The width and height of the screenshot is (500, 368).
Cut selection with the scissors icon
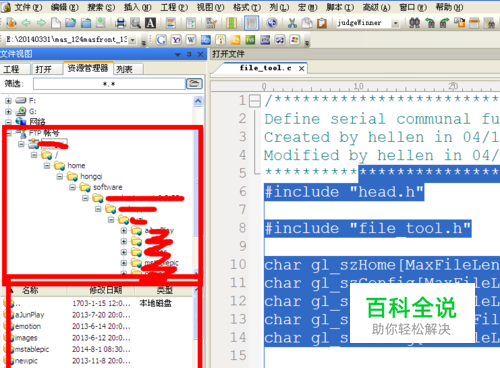coord(292,23)
